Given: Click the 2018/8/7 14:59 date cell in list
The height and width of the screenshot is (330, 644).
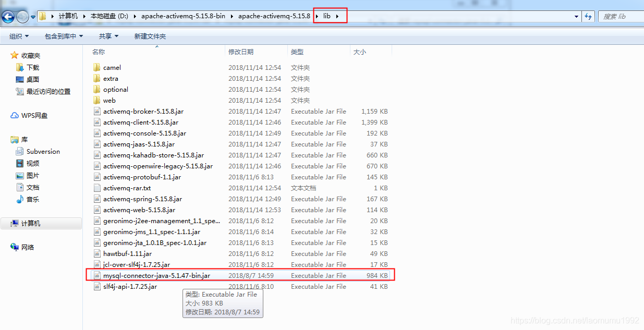Looking at the screenshot, I should click(251, 275).
